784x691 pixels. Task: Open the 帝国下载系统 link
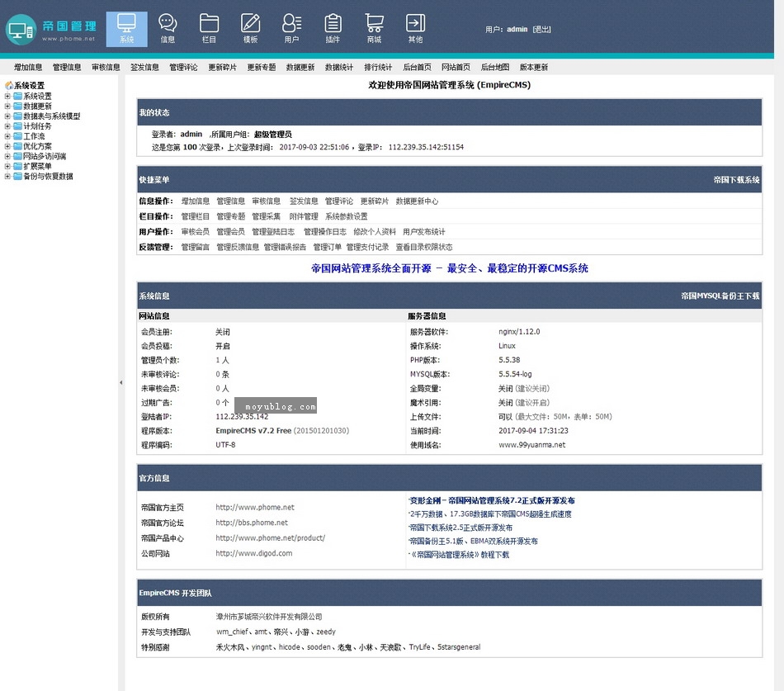click(x=736, y=180)
